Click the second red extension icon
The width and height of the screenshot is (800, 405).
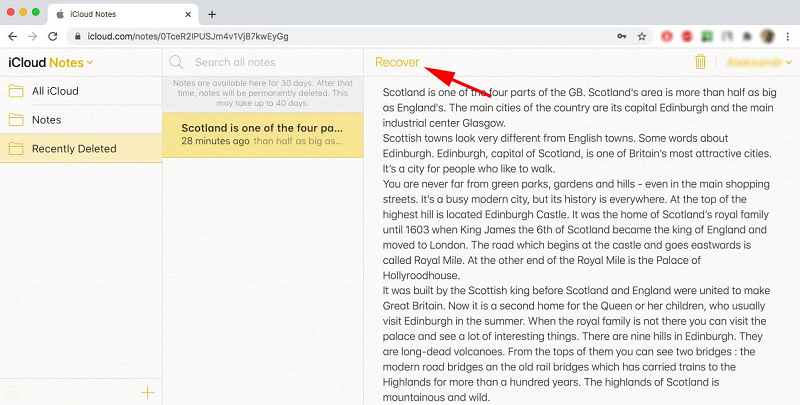click(x=687, y=36)
